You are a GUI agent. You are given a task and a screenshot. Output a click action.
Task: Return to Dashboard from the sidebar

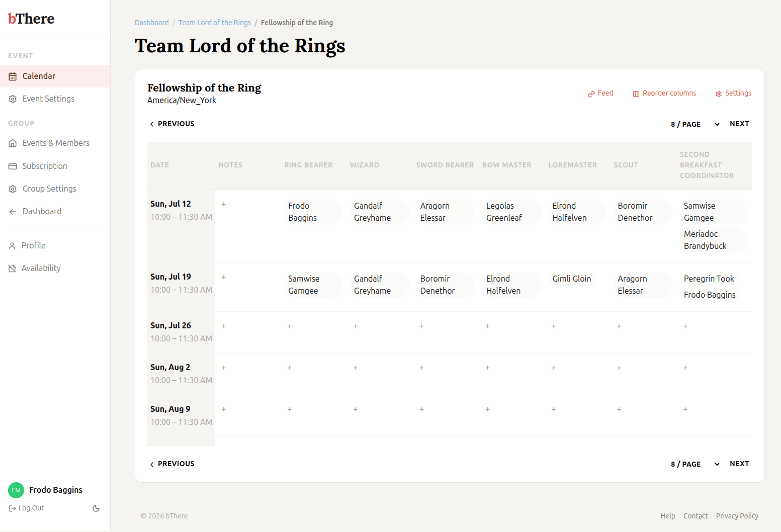click(55, 211)
